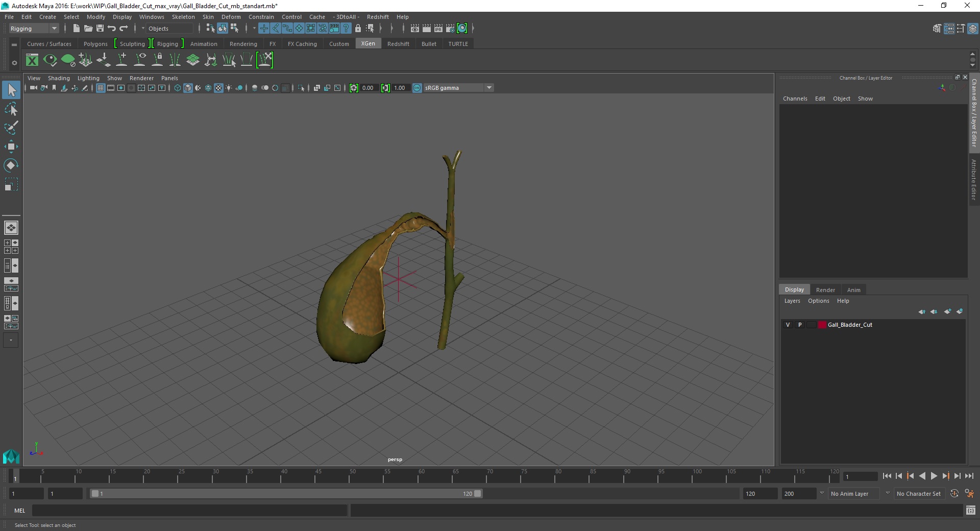Switch to the Render layer tab

click(x=825, y=290)
